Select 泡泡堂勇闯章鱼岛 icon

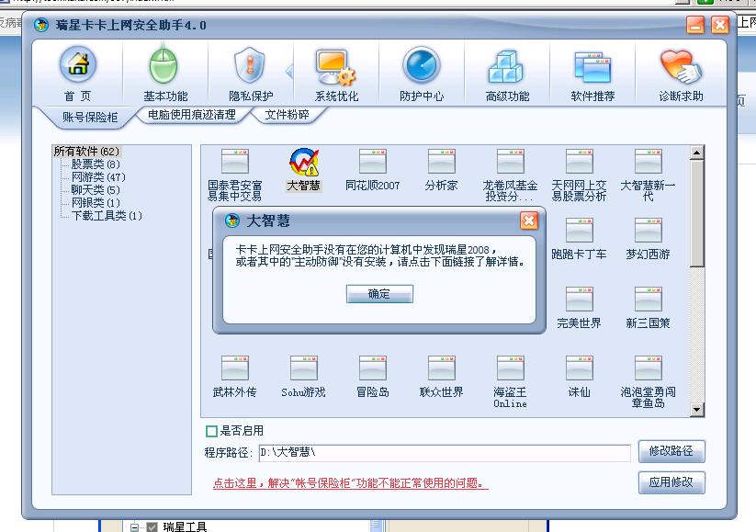click(649, 368)
